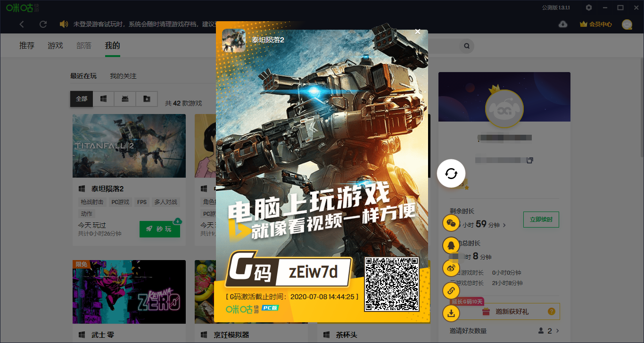Filter by downloaded games folder icon
The height and width of the screenshot is (343, 644).
(147, 99)
